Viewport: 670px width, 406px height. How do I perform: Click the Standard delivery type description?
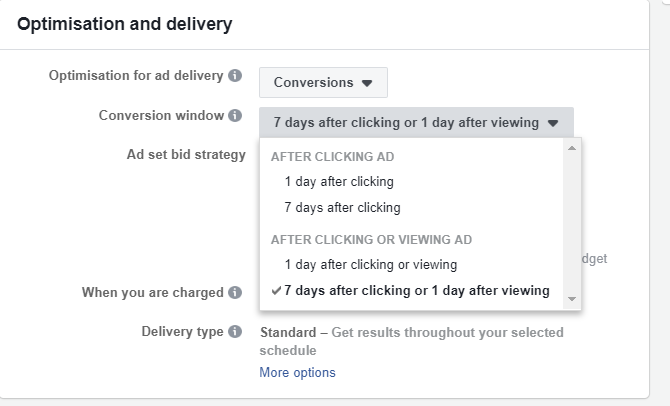[410, 341]
